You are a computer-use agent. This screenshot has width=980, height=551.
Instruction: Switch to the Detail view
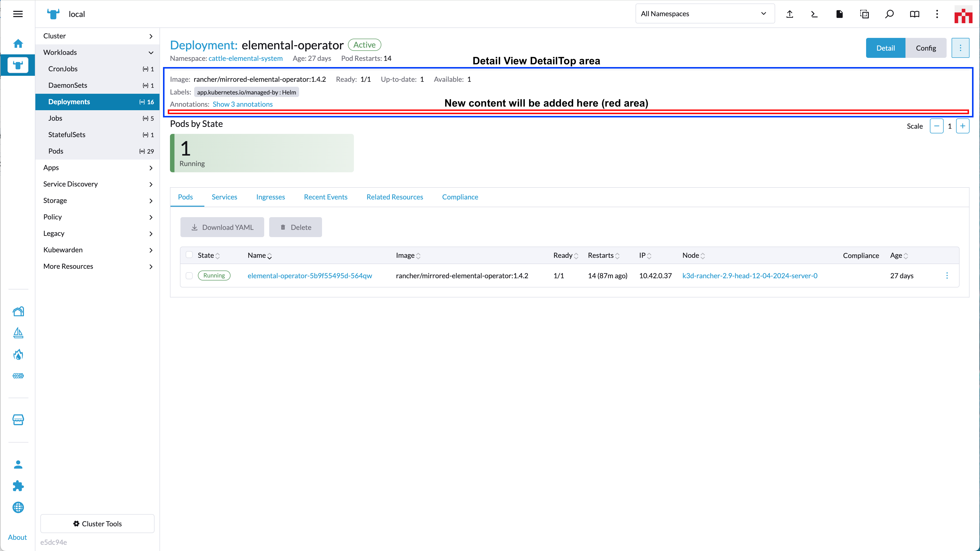click(x=886, y=48)
